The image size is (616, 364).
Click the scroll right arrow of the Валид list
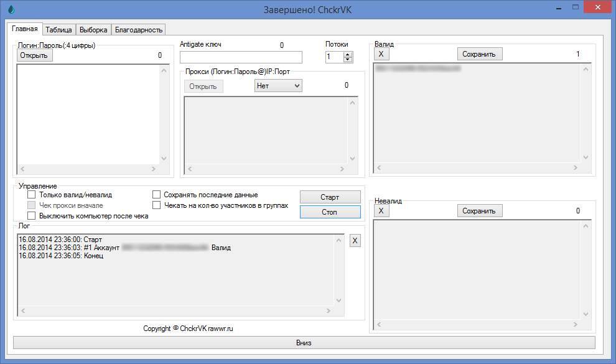pos(576,167)
